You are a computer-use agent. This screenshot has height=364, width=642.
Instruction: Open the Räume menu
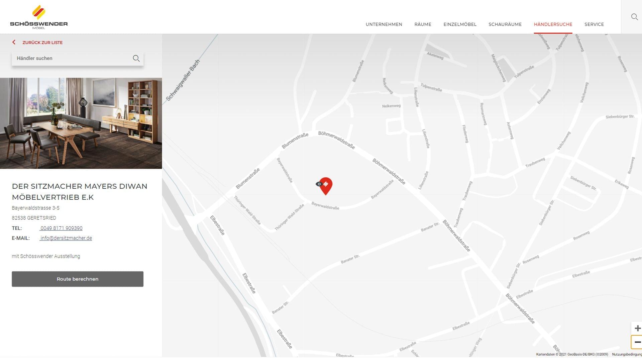tap(423, 24)
